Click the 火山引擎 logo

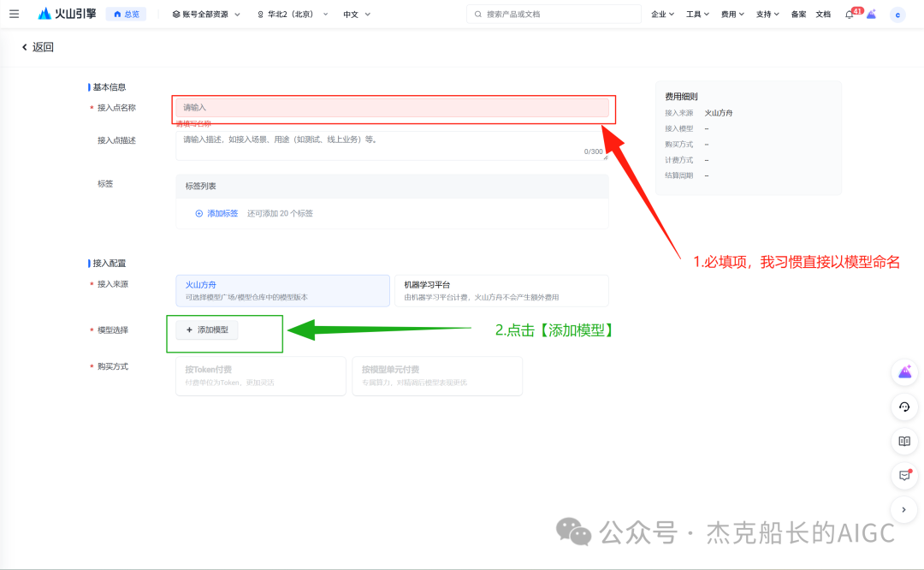[67, 14]
